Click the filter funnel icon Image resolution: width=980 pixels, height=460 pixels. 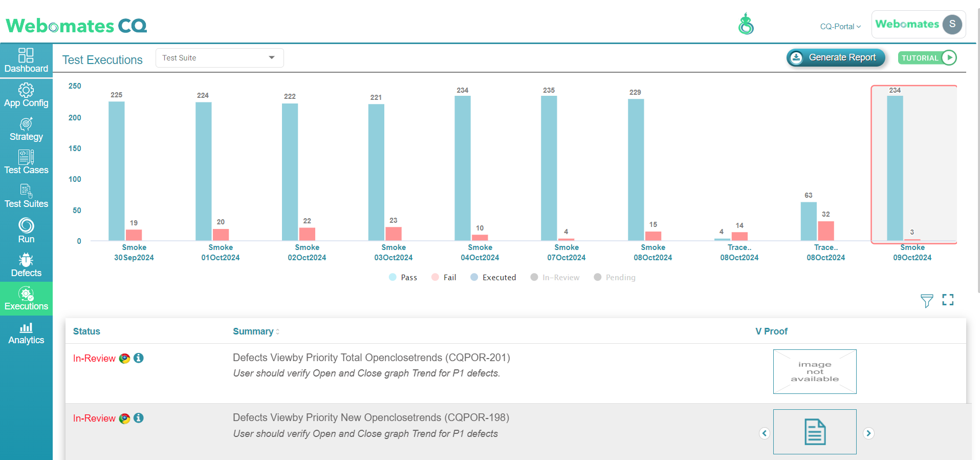tap(927, 301)
